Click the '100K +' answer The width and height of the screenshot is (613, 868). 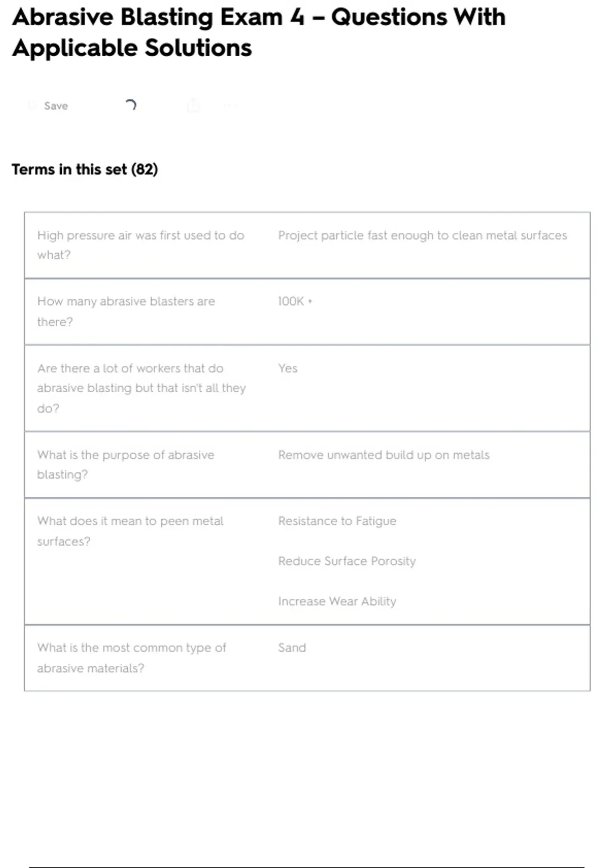pos(295,301)
